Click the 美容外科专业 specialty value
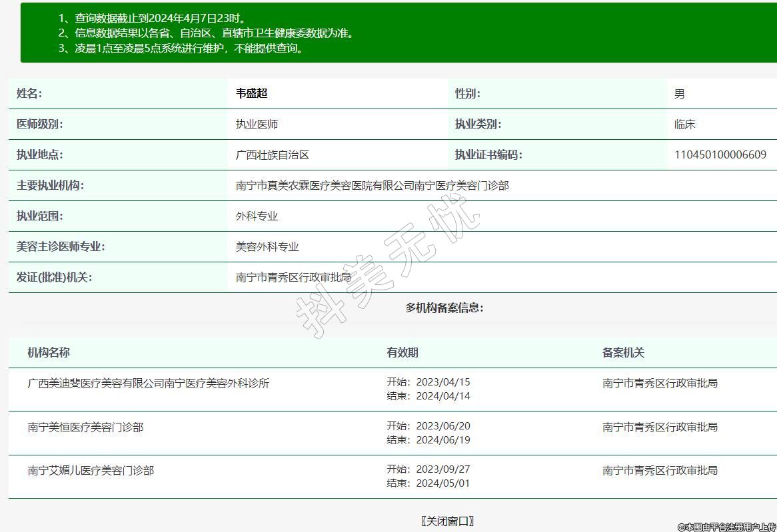The height and width of the screenshot is (532, 777). (267, 247)
